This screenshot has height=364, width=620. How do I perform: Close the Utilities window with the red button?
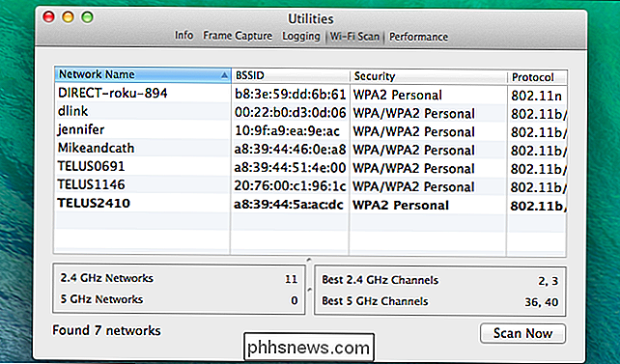pyautogui.click(x=48, y=17)
